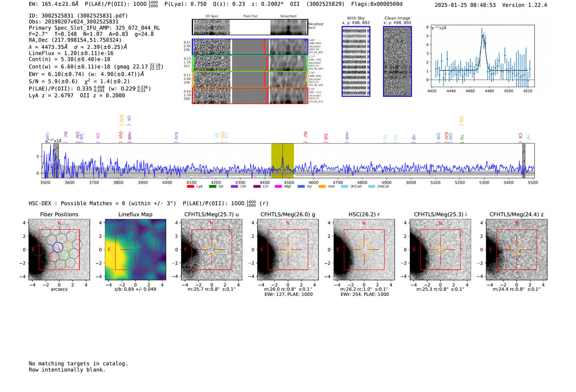Open the Lineflux Map panel
This screenshot has height=392, width=576.
pos(135,250)
